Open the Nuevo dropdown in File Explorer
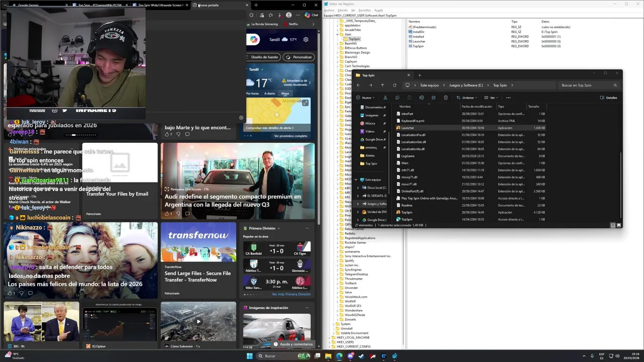The height and width of the screenshot is (362, 644). [366, 98]
